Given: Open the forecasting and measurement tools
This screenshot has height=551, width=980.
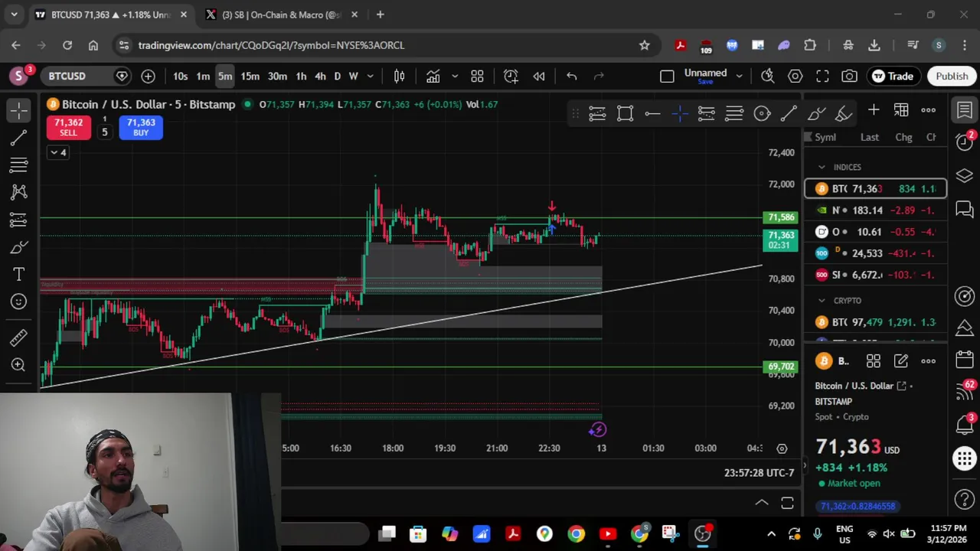Looking at the screenshot, I should click(x=18, y=220).
